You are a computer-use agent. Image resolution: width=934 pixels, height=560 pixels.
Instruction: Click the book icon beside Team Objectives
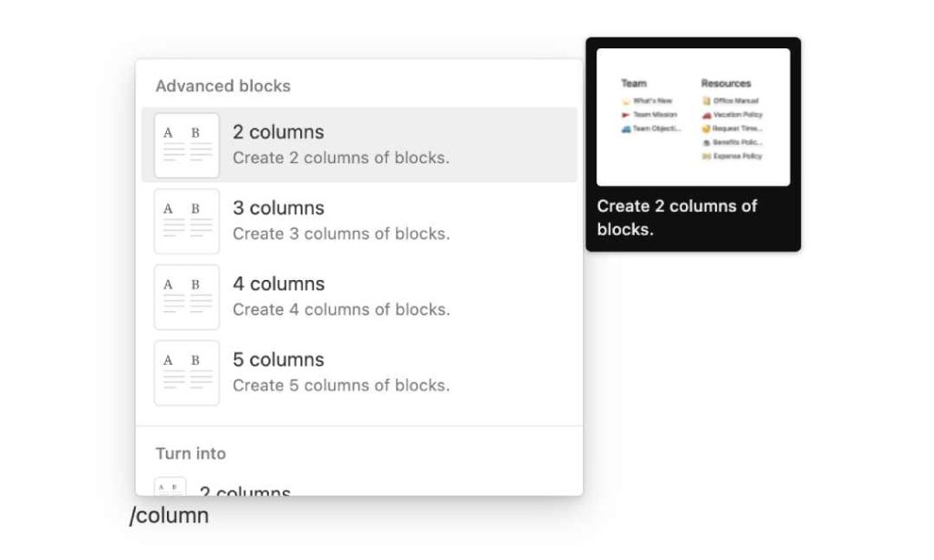click(627, 128)
